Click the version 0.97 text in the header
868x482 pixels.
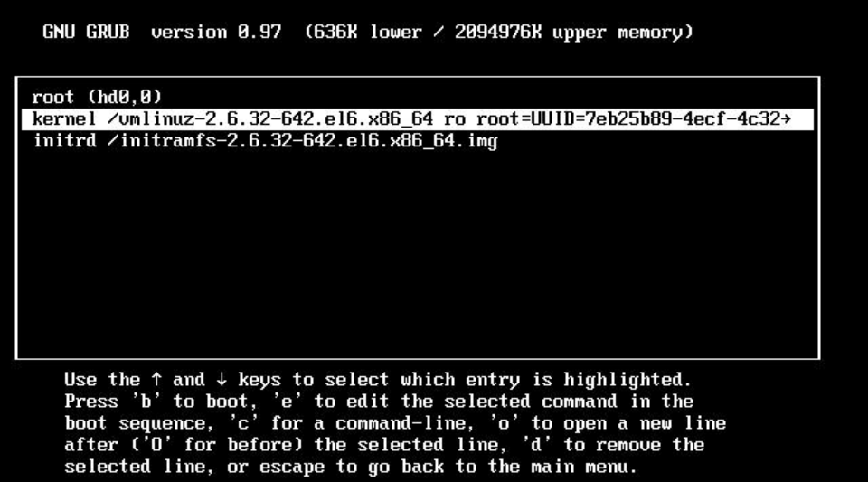tap(216, 32)
